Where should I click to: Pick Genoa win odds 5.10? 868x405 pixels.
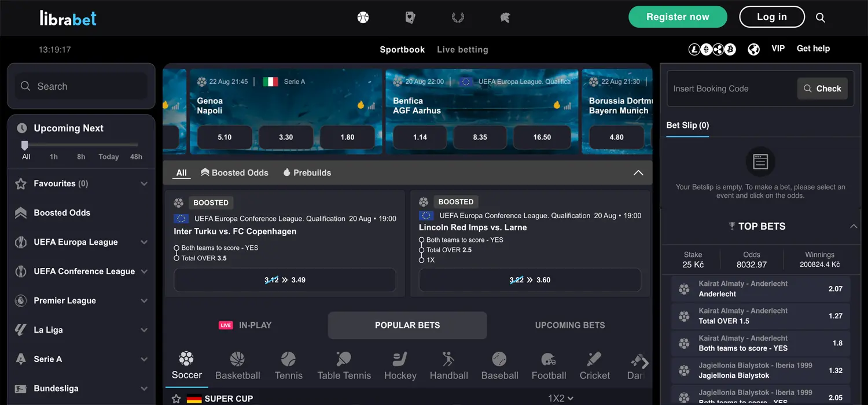point(225,137)
